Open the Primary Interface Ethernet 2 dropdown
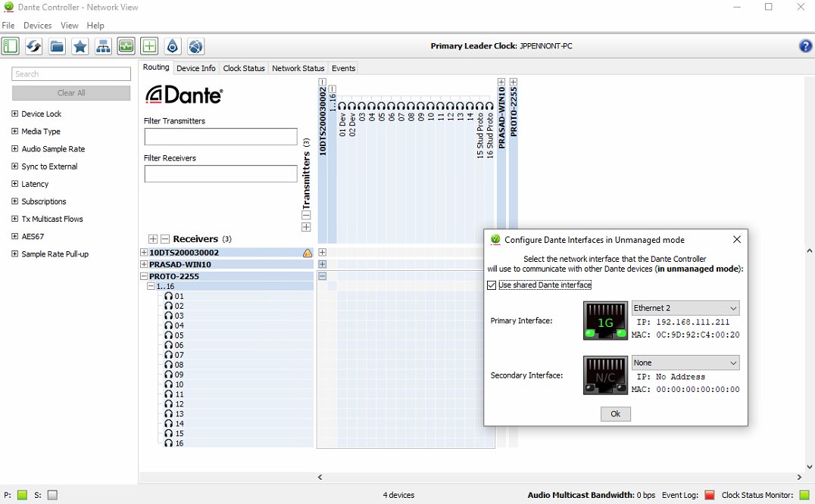This screenshot has width=815, height=504. 685,308
